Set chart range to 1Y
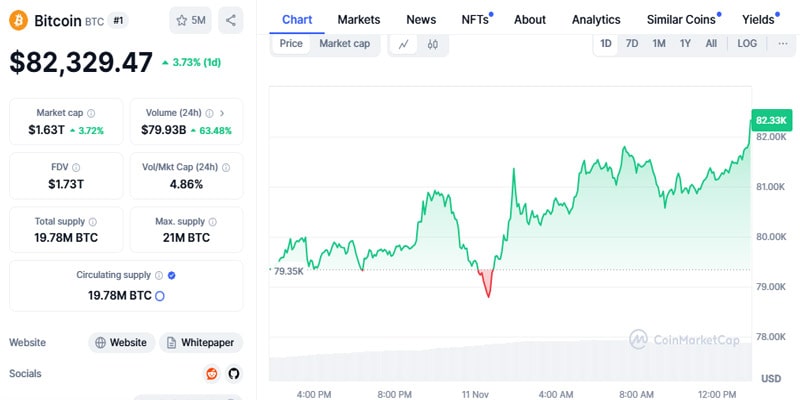800x400 pixels. pyautogui.click(x=685, y=44)
